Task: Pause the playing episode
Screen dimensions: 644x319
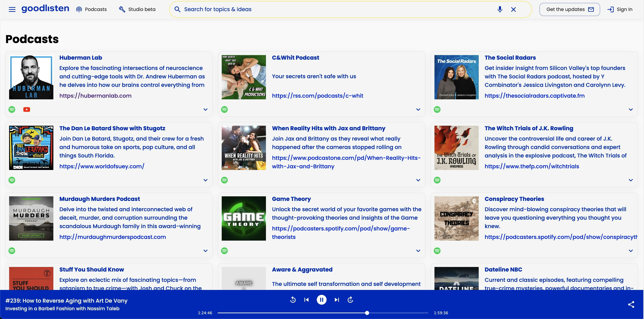Action: click(x=321, y=299)
